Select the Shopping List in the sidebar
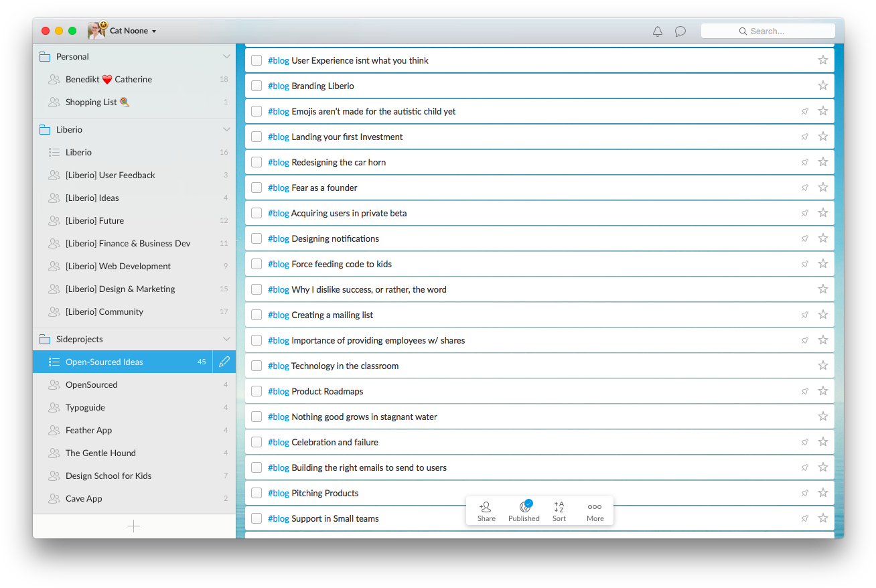 click(92, 102)
